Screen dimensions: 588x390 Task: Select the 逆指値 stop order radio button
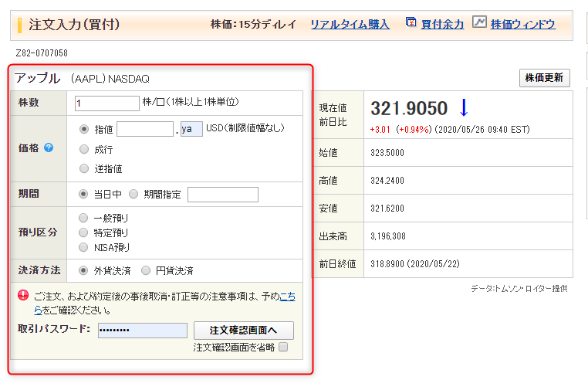pos(84,168)
